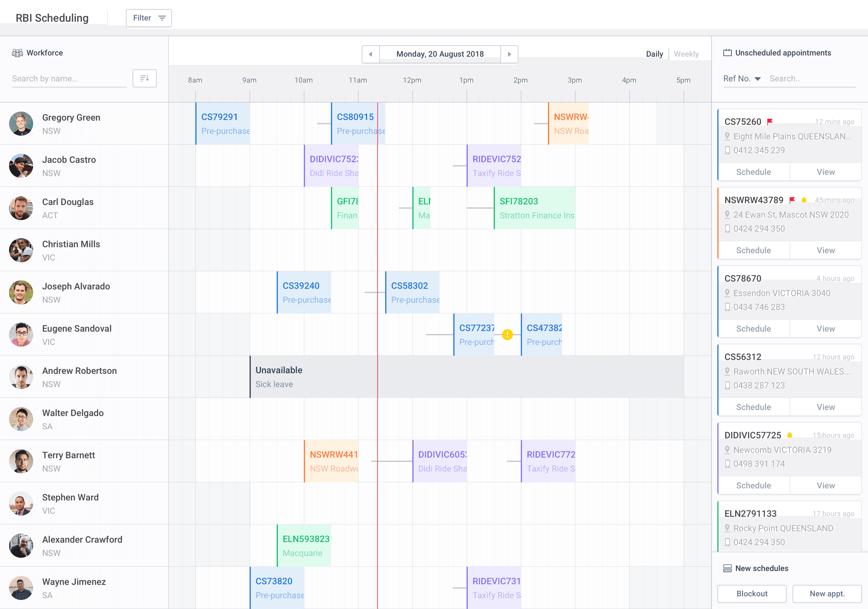Click the New schedules icon
The height and width of the screenshot is (609, 868).
(x=727, y=569)
